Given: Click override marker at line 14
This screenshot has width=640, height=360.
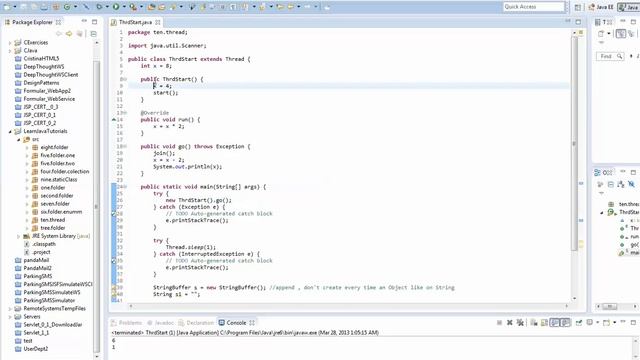Looking at the screenshot, I should pos(114,120).
